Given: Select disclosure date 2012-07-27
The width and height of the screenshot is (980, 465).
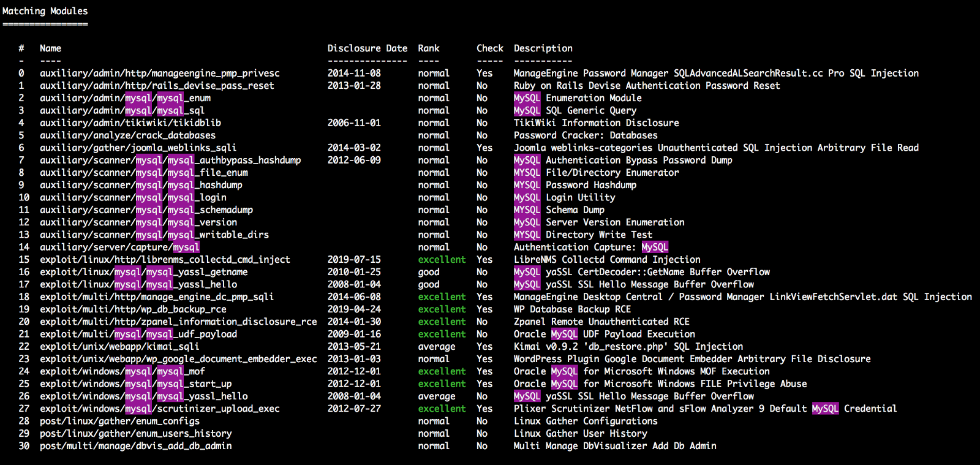Looking at the screenshot, I should [x=354, y=409].
